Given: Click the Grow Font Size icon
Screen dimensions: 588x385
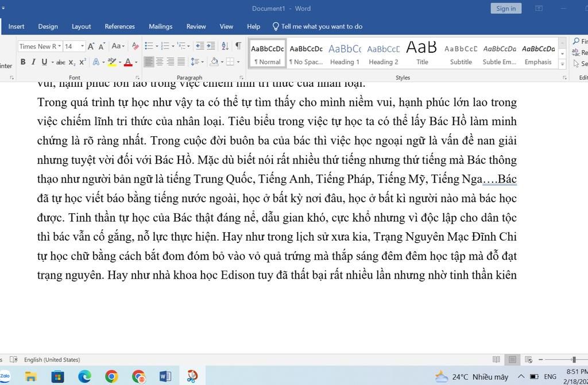Looking at the screenshot, I should point(91,46).
